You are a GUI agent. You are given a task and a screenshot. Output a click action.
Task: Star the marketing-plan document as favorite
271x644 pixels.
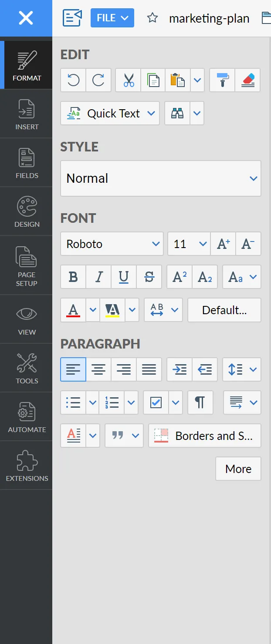click(152, 18)
